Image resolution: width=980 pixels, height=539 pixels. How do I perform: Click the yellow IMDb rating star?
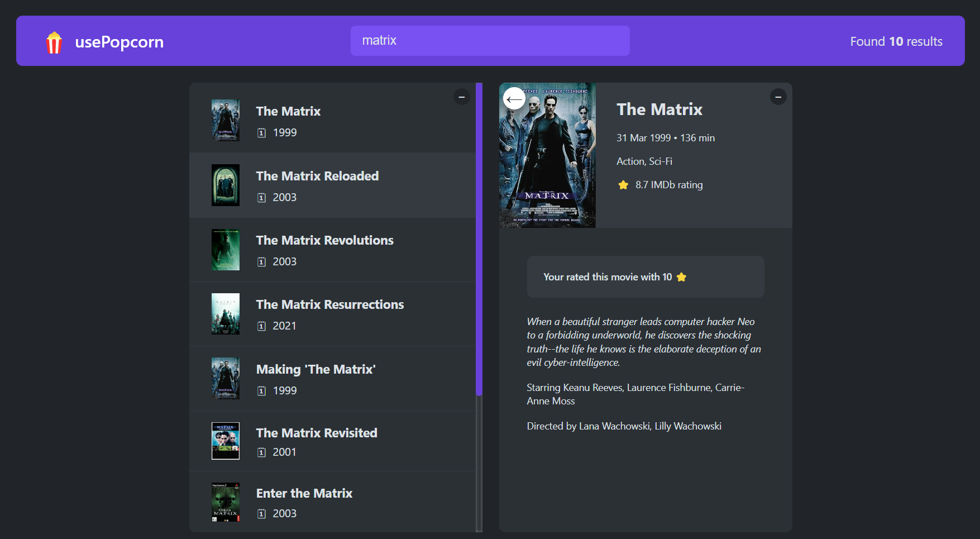(x=623, y=185)
